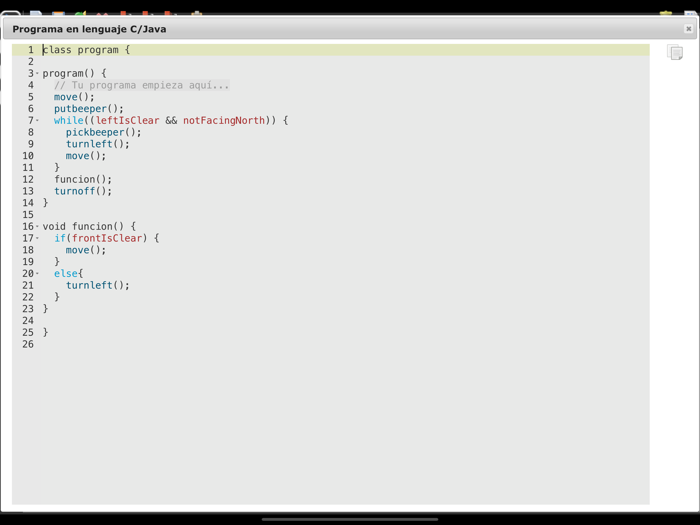Collapse the if(frontIsClear) fold arrow

click(x=38, y=239)
